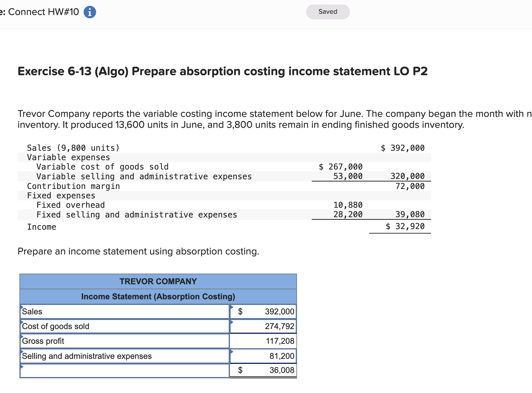The width and height of the screenshot is (532, 393).
Task: Select the TREVOR COMPANY header row
Action: 158,281
